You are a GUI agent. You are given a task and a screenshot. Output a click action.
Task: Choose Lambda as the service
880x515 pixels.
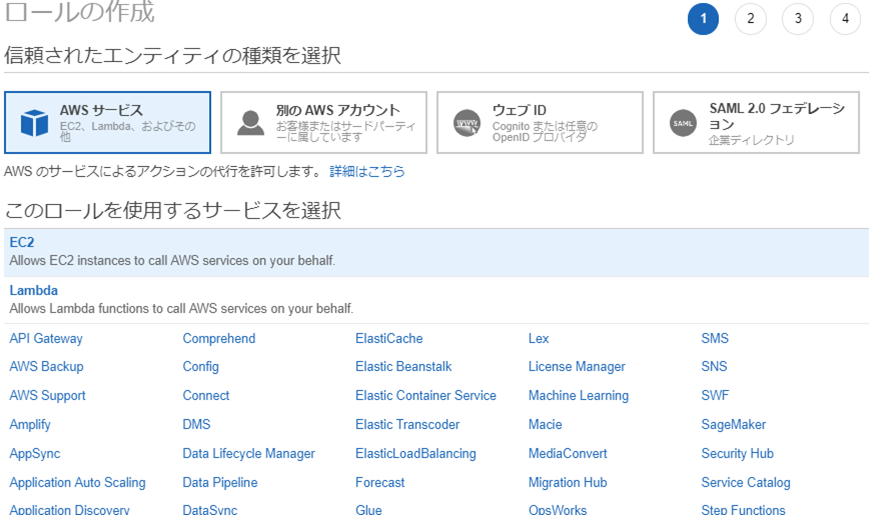tap(436, 300)
